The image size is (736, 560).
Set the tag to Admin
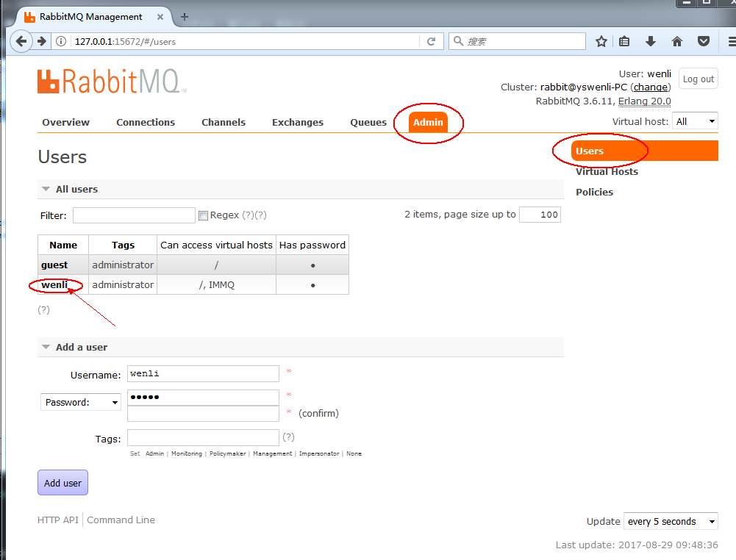pos(154,453)
